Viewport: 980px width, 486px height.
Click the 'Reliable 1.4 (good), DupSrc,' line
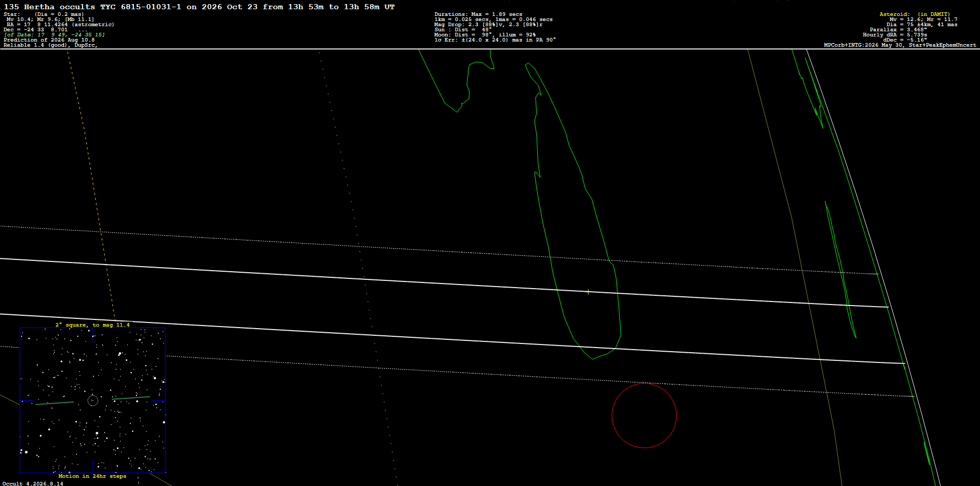point(51,45)
